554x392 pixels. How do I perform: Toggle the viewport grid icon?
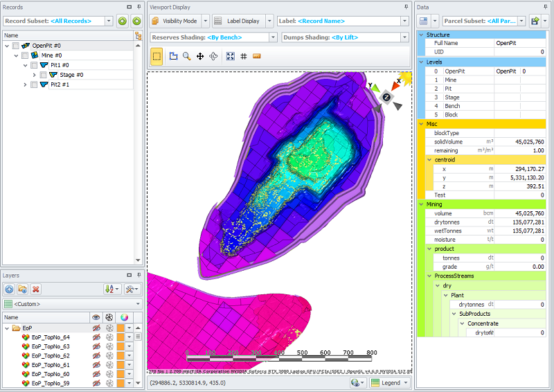(244, 55)
